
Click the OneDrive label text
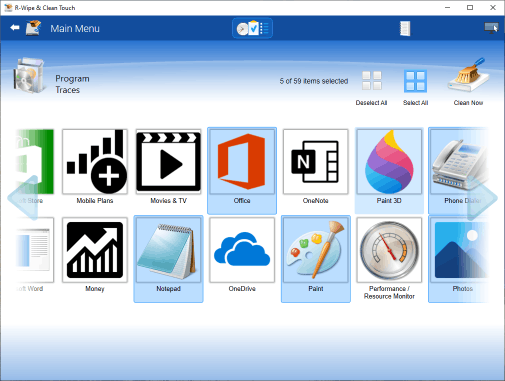242,289
